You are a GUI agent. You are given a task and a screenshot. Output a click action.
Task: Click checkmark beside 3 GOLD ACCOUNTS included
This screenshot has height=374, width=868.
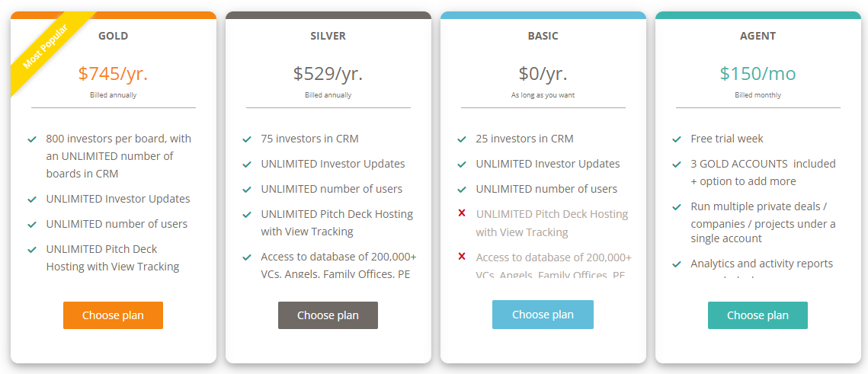677,165
